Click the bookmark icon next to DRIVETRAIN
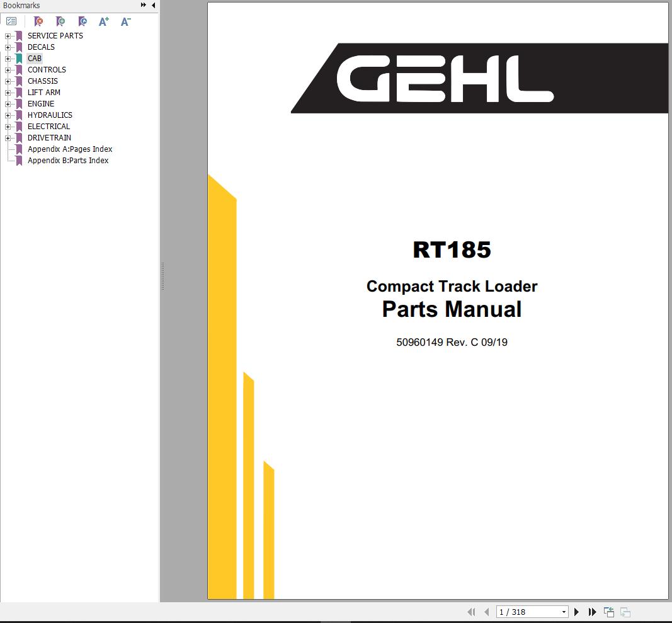Screen dimensions: 672x623 click(19, 138)
